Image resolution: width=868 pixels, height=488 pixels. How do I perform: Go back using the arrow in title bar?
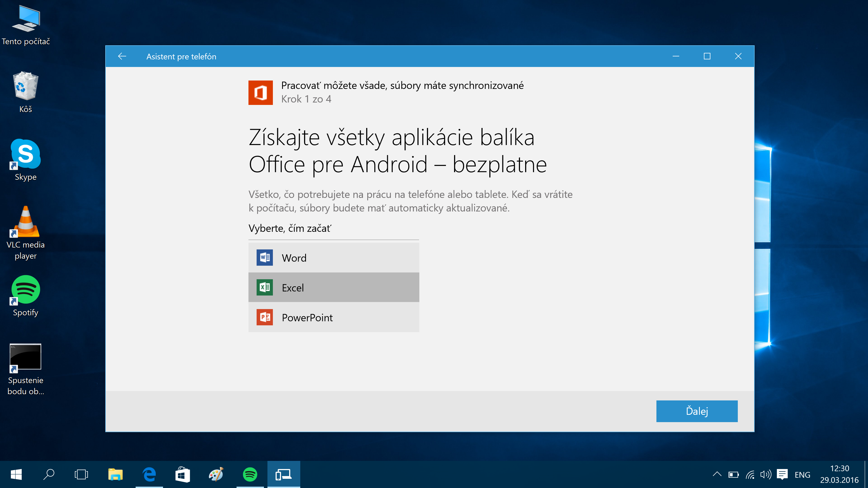[122, 56]
